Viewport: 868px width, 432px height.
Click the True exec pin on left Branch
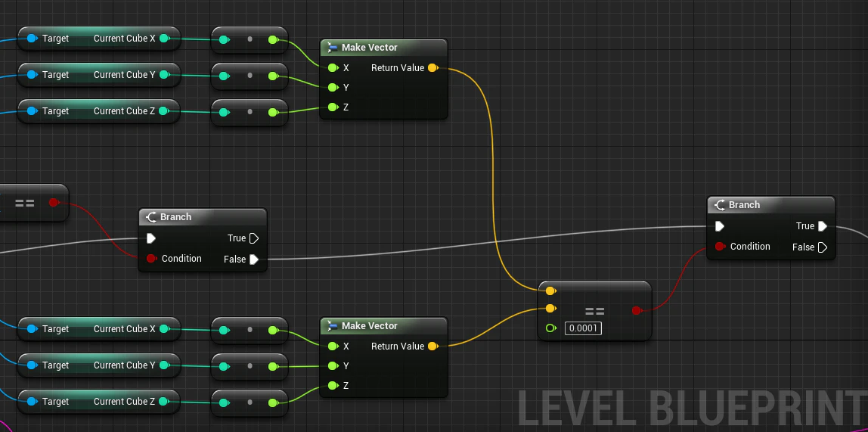point(254,239)
